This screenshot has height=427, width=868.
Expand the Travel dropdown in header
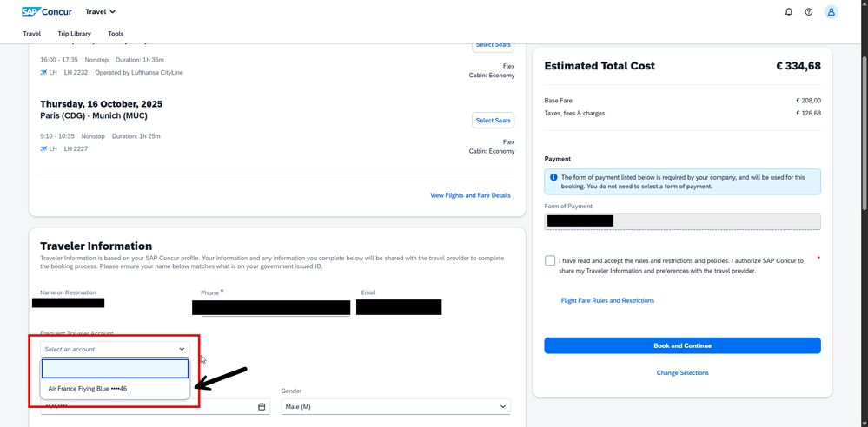(101, 12)
